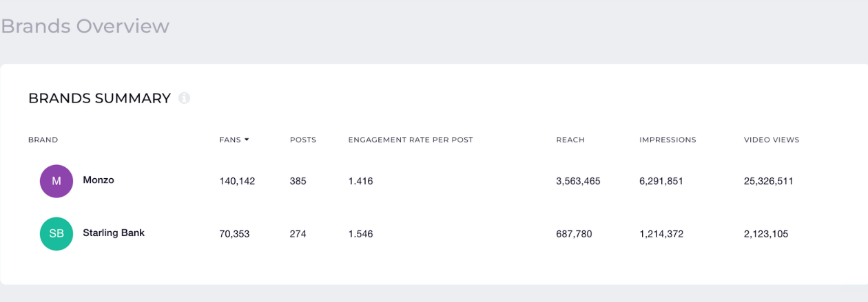
Task: Click the Brands Summary section title
Action: (x=99, y=98)
